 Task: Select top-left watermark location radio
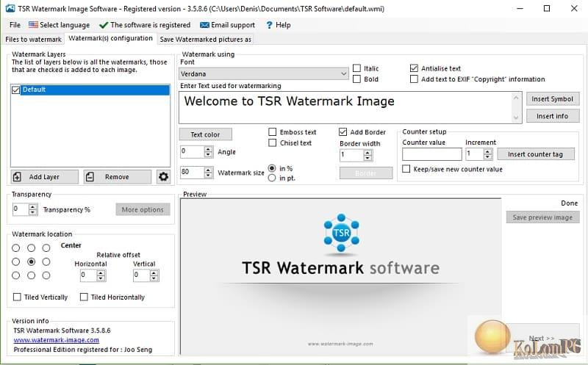point(15,247)
